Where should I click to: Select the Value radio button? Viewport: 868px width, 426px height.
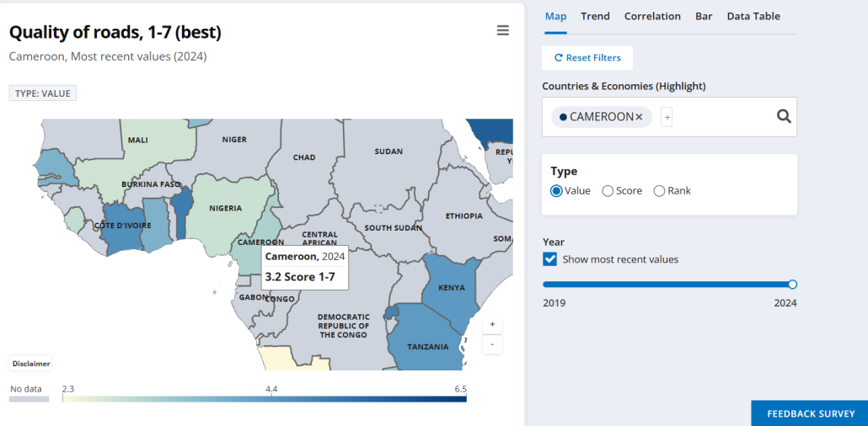coord(556,191)
